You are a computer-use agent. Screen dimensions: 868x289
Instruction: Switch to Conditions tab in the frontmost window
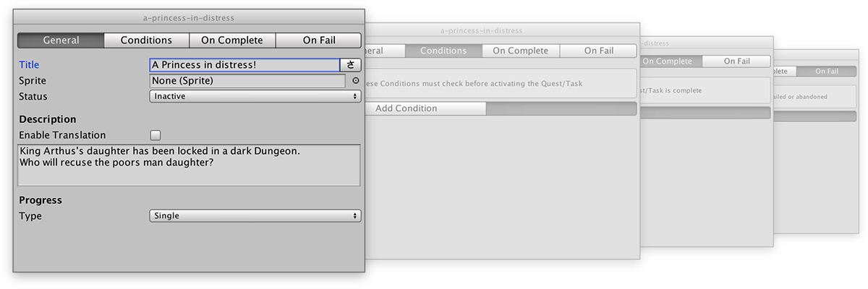[146, 40]
